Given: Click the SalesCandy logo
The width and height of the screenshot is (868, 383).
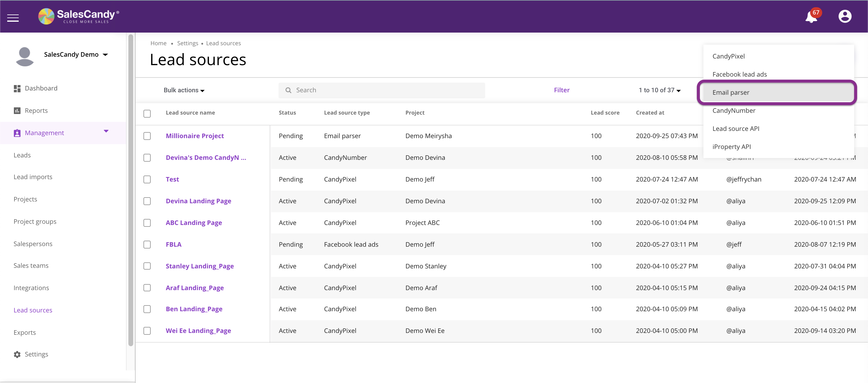Looking at the screenshot, I should point(78,16).
